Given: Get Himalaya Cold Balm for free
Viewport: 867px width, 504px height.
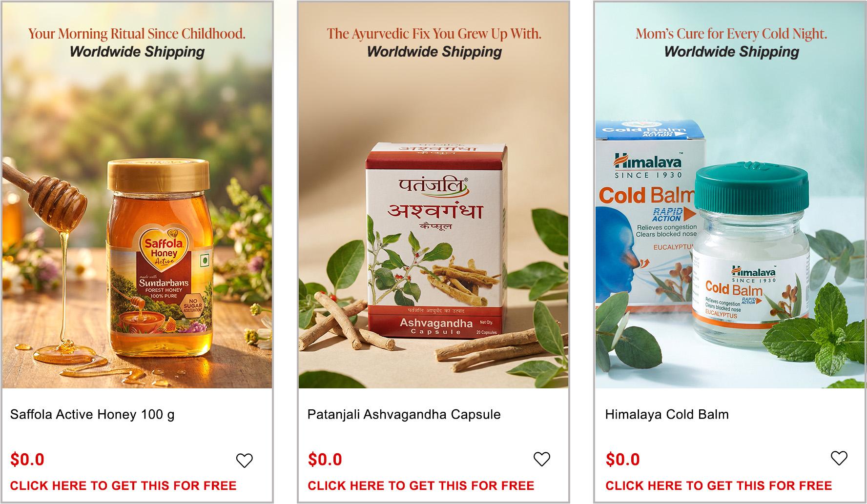Looking at the screenshot, I should pos(719,485).
